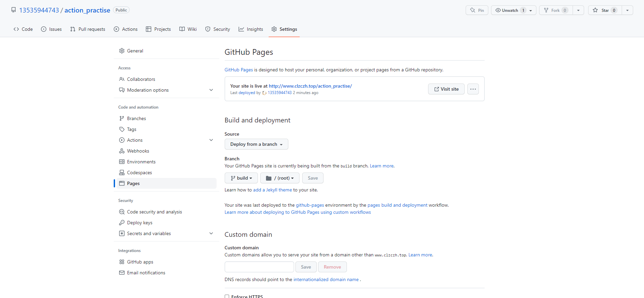Image resolution: width=644 pixels, height=298 pixels.
Task: Open the Fork options dropdown arrow
Action: pyautogui.click(x=578, y=10)
